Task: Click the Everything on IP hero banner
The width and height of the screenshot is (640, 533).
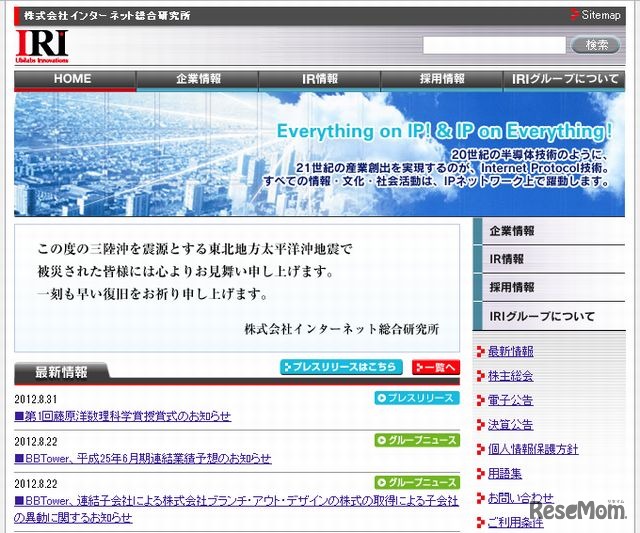Action: click(x=319, y=154)
